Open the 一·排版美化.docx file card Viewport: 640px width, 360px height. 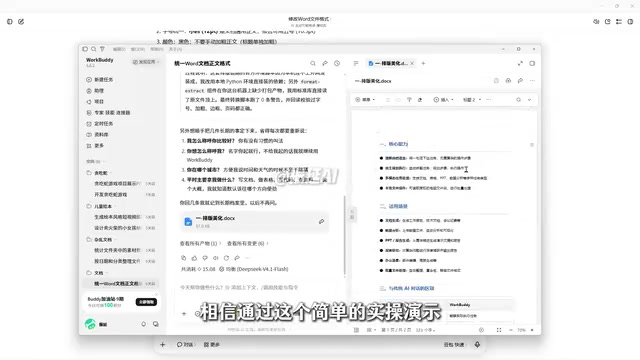(254, 222)
